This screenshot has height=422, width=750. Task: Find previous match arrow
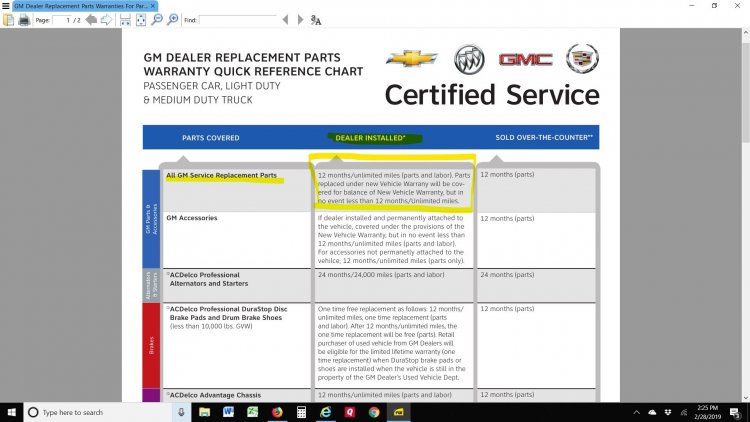(286, 20)
